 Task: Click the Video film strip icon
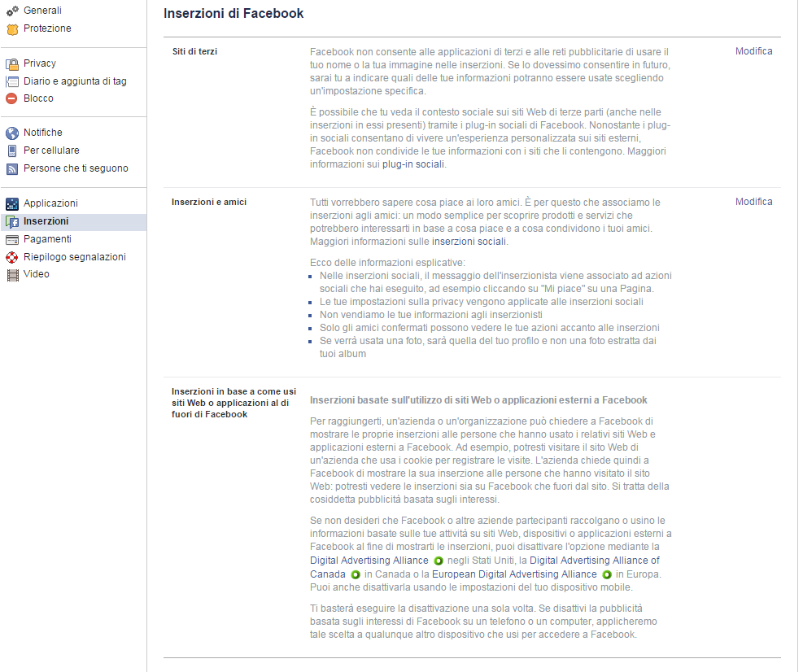tap(12, 275)
